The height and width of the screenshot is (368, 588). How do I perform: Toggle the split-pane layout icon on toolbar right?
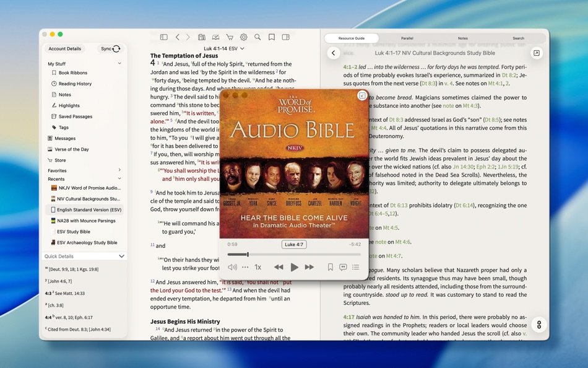(287, 37)
